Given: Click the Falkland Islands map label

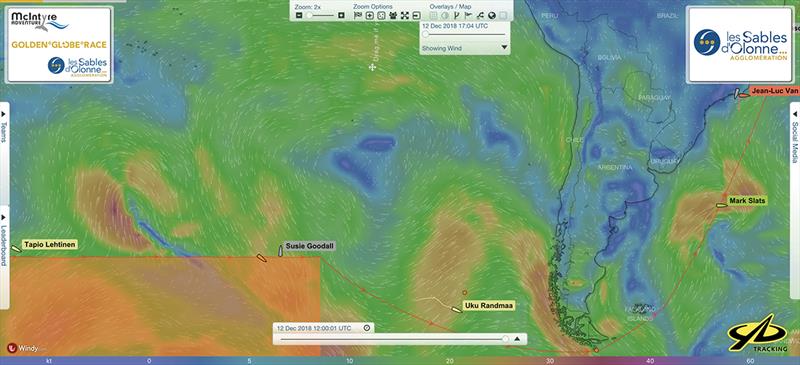Looking at the screenshot, I should [x=641, y=314].
